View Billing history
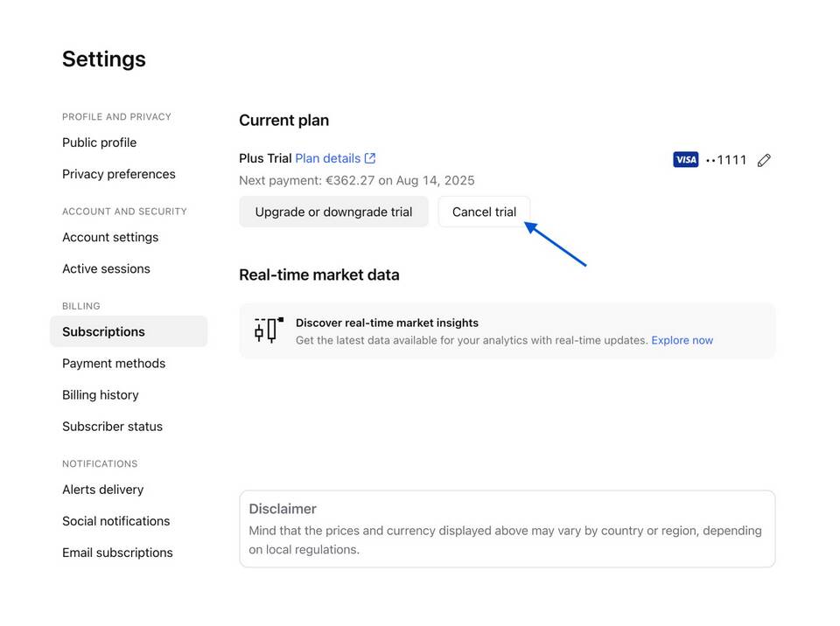Screen dimensions: 840x626 (100, 394)
